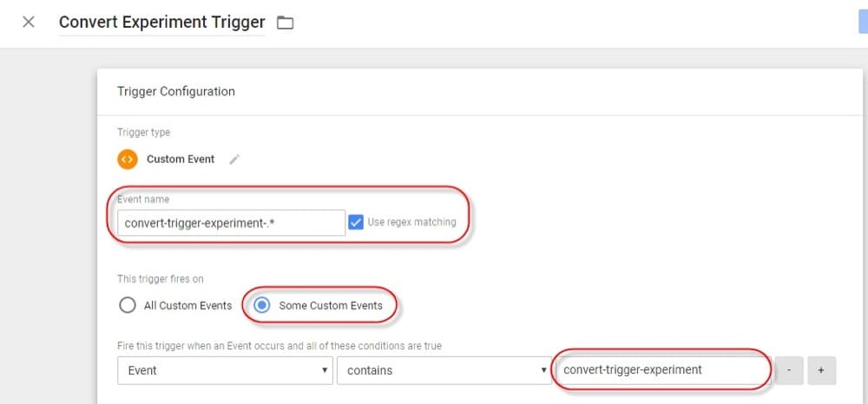Viewport: 868px width, 404px height.
Task: Close the trigger editor with the X
Action: pos(29,23)
